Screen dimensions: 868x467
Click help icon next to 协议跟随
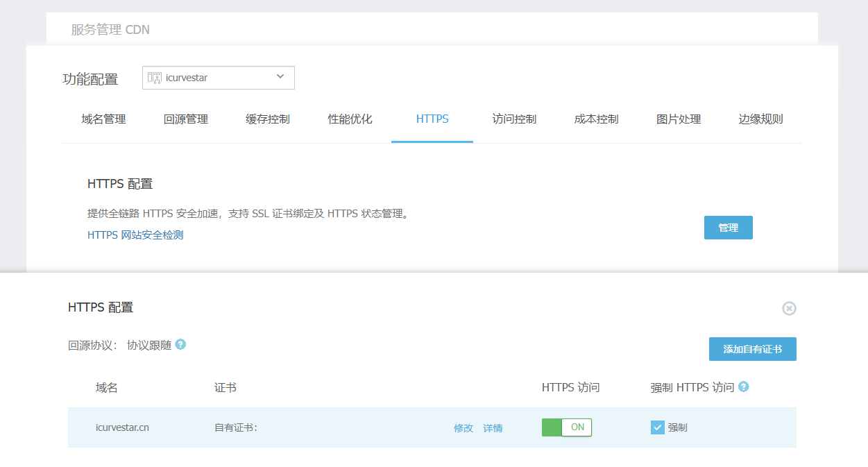(180, 344)
